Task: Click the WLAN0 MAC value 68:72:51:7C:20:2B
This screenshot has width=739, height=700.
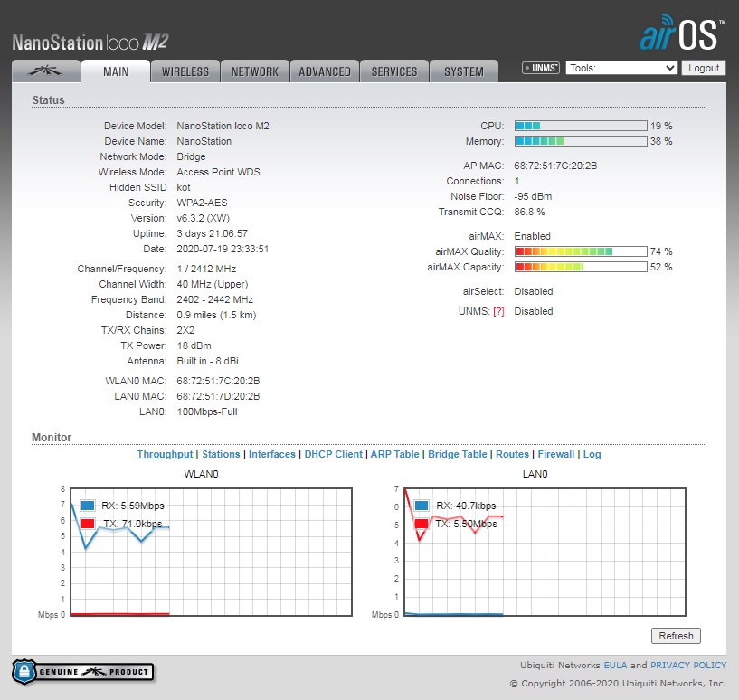Action: pos(218,381)
